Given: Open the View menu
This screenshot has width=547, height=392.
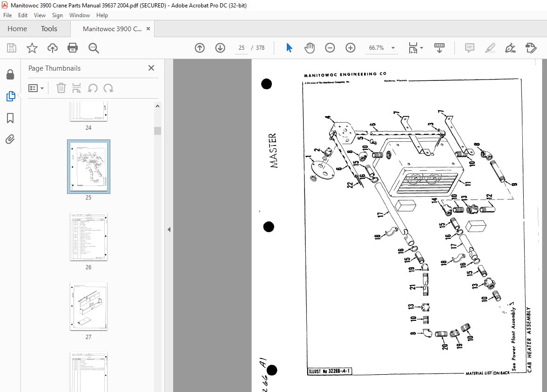Looking at the screenshot, I should click(40, 15).
